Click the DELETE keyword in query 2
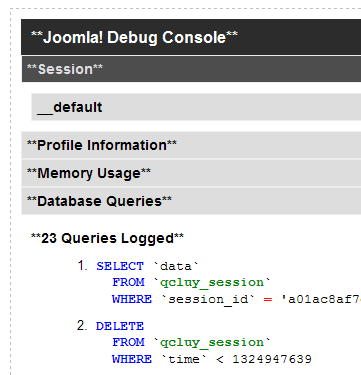This screenshot has height=375, width=361. pyautogui.click(x=120, y=326)
